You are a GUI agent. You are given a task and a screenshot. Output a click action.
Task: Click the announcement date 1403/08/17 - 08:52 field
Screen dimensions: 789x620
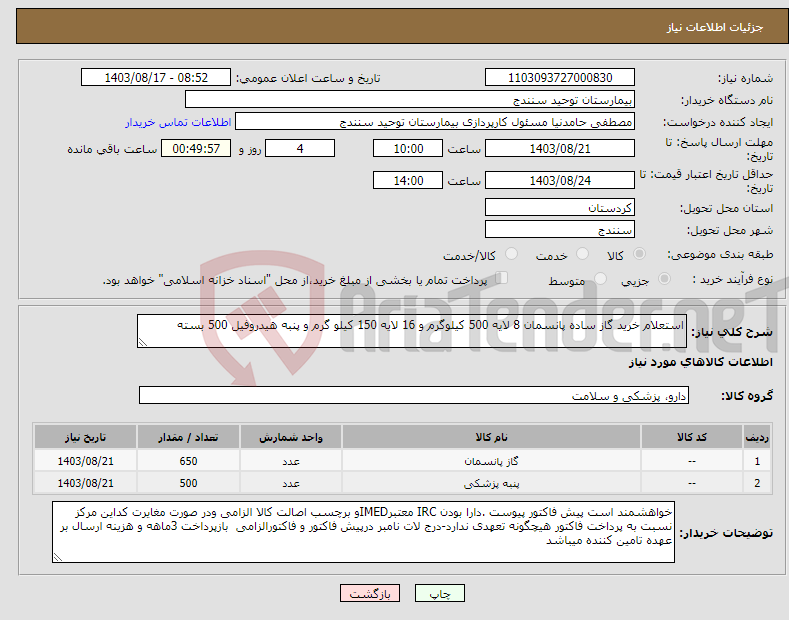[x=156, y=78]
